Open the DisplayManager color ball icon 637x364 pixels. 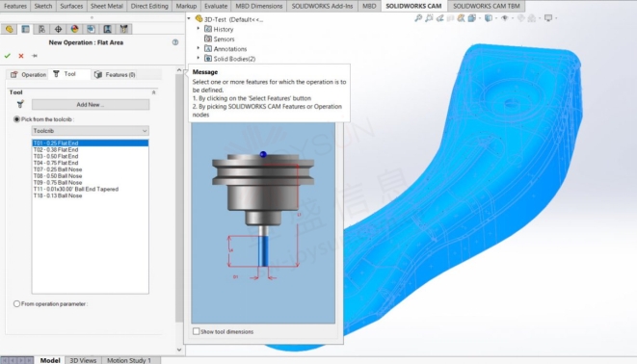74,29
